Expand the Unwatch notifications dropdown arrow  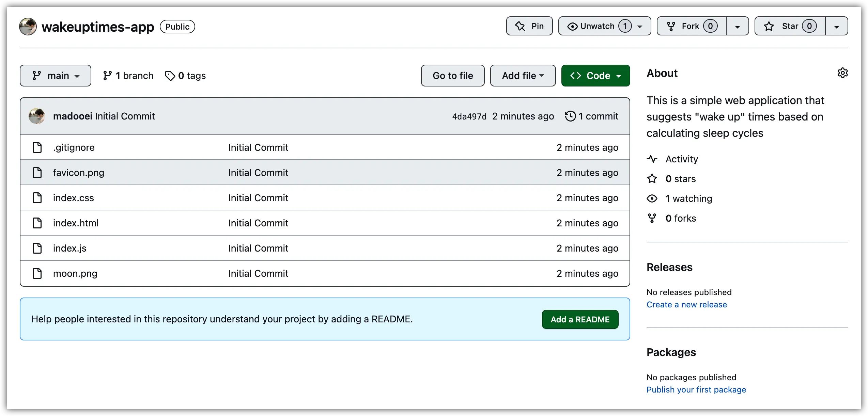tap(640, 26)
